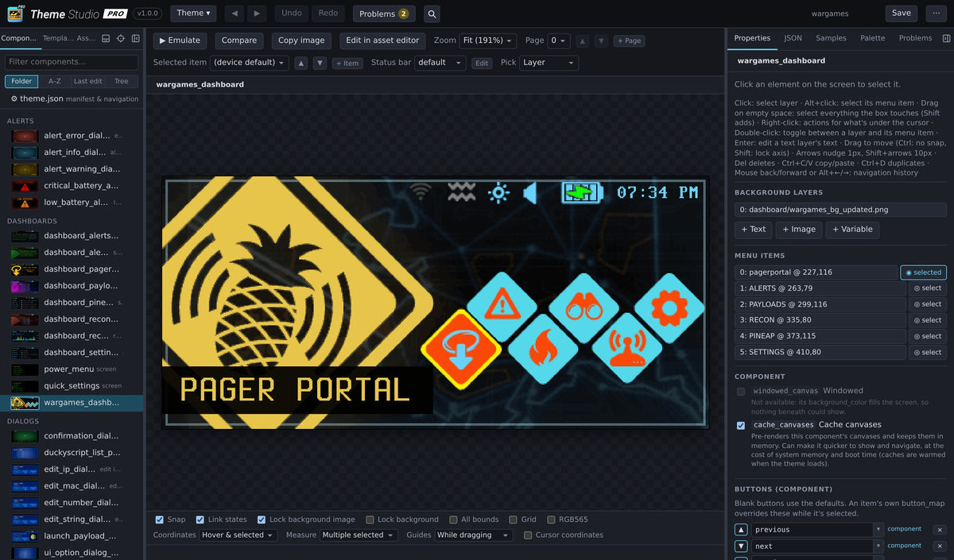
Task: Open the Theme dropdown menu
Action: [194, 14]
